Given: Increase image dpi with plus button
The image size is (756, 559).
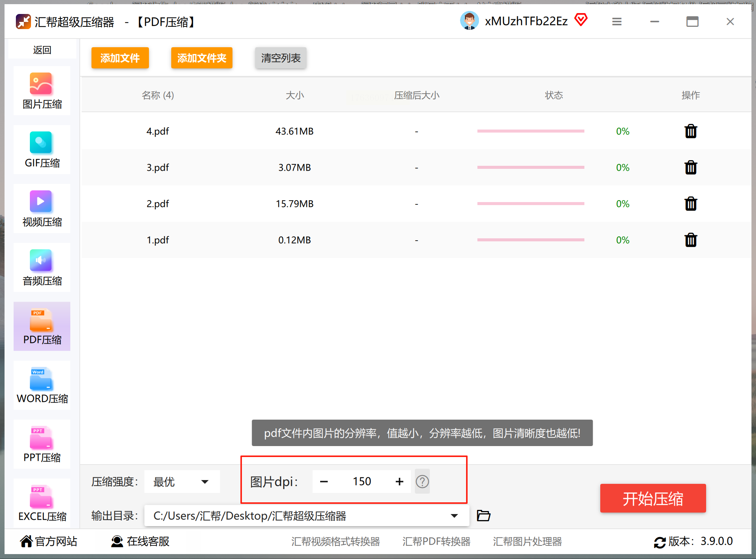Looking at the screenshot, I should [x=399, y=482].
